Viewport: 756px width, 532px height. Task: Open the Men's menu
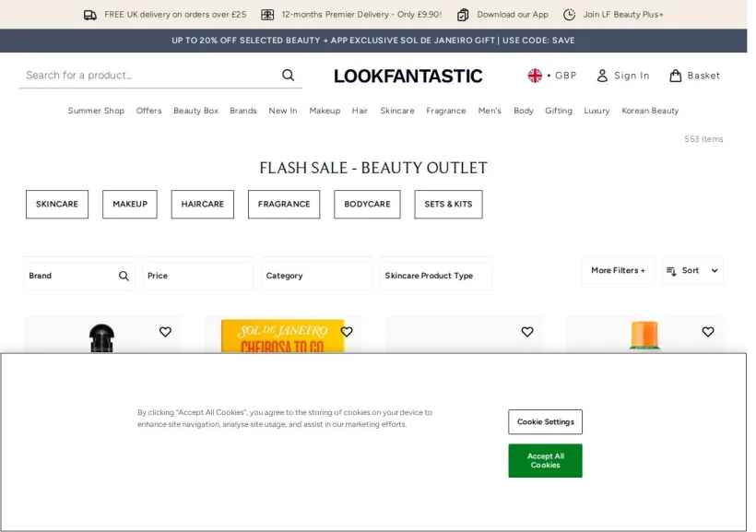(490, 111)
